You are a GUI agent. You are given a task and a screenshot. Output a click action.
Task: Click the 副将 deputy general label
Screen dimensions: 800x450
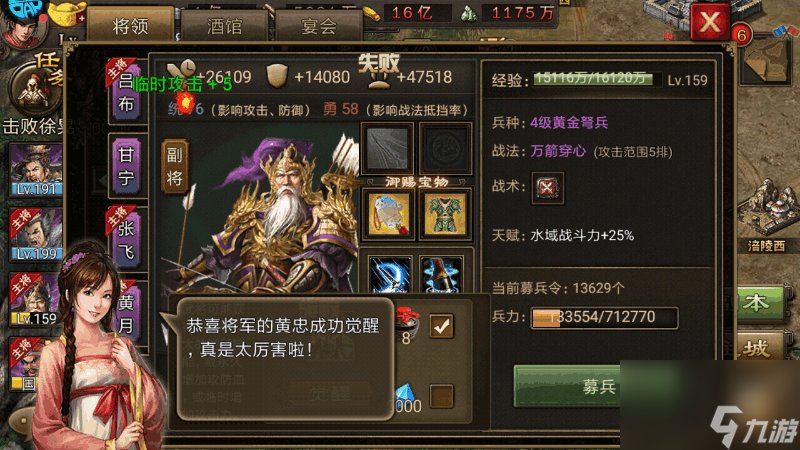175,167
